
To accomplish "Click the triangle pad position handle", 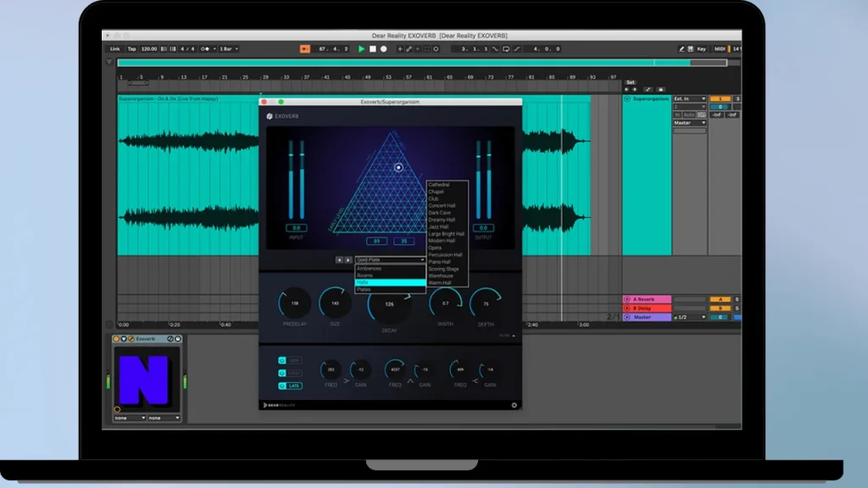I will click(x=398, y=167).
